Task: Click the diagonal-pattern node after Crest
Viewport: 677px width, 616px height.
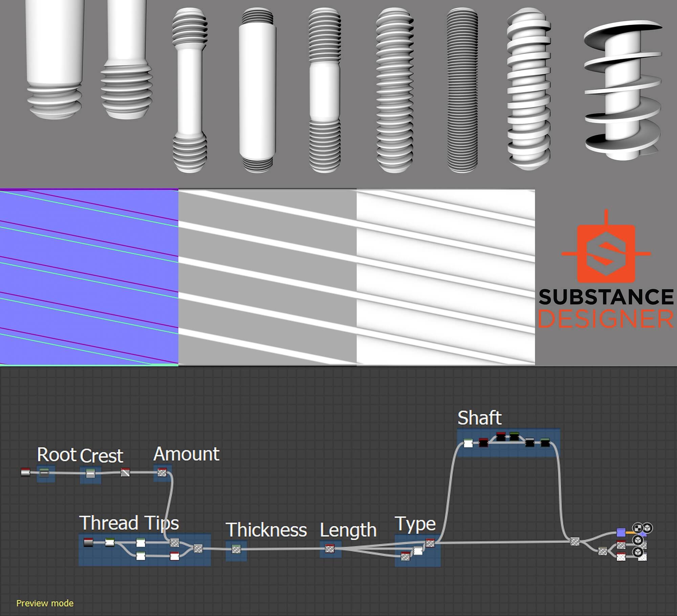Action: click(x=126, y=472)
